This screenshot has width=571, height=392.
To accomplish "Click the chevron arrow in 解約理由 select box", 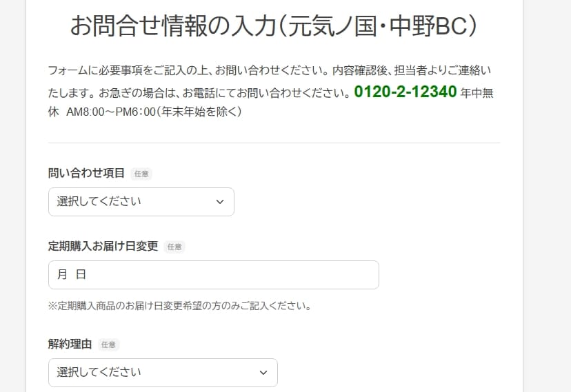I will [x=263, y=373].
